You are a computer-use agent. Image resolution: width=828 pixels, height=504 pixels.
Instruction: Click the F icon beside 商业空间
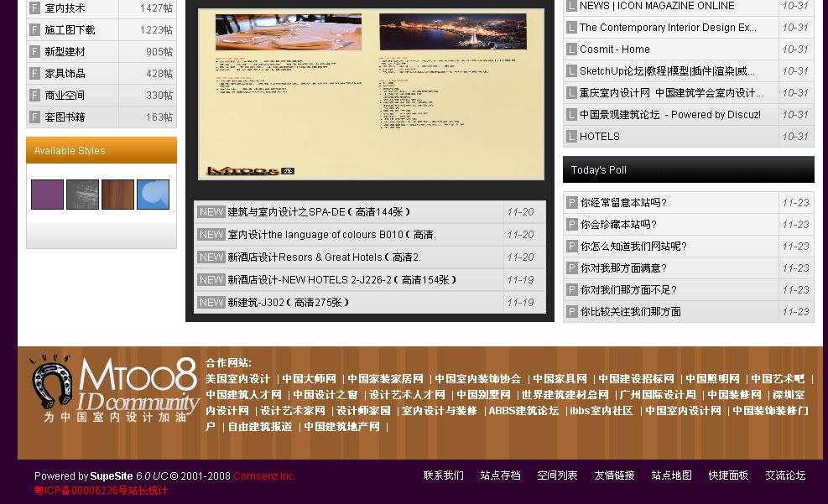[34, 95]
